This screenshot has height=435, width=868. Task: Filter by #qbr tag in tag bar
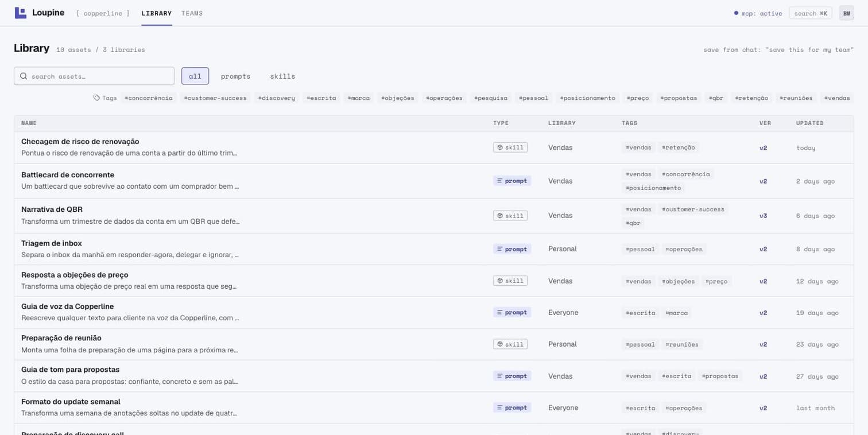click(x=716, y=98)
